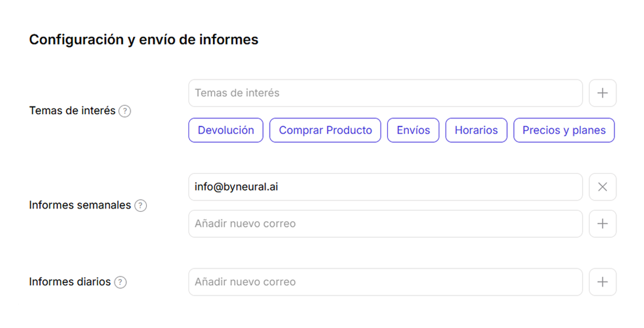The width and height of the screenshot is (644, 328).
Task: Select the Envíos topic tag
Action: (413, 130)
